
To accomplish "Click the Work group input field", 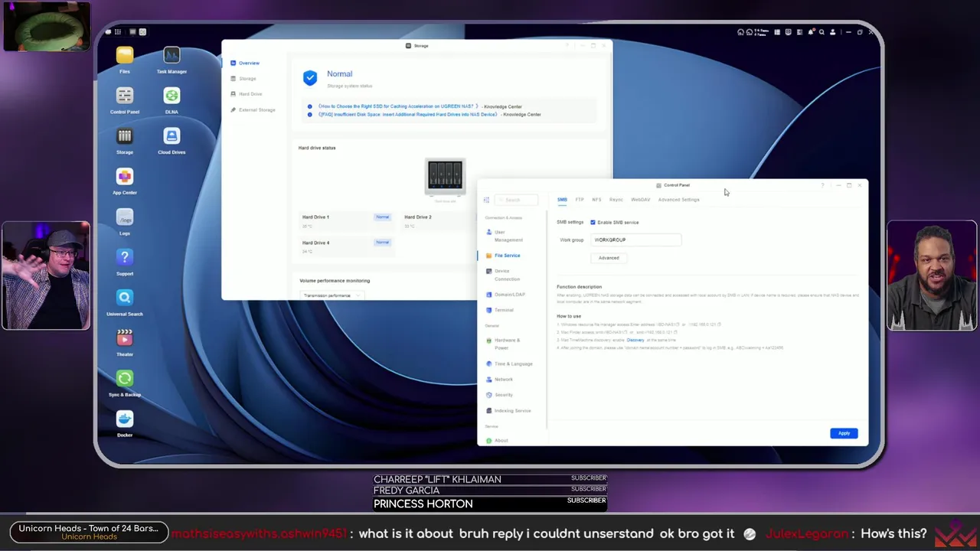I will pos(636,240).
